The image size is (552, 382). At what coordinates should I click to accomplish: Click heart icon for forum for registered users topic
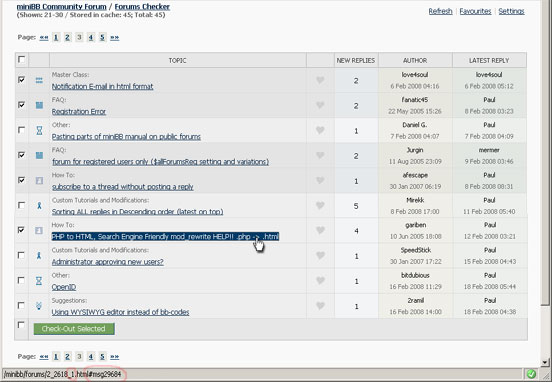click(x=320, y=155)
